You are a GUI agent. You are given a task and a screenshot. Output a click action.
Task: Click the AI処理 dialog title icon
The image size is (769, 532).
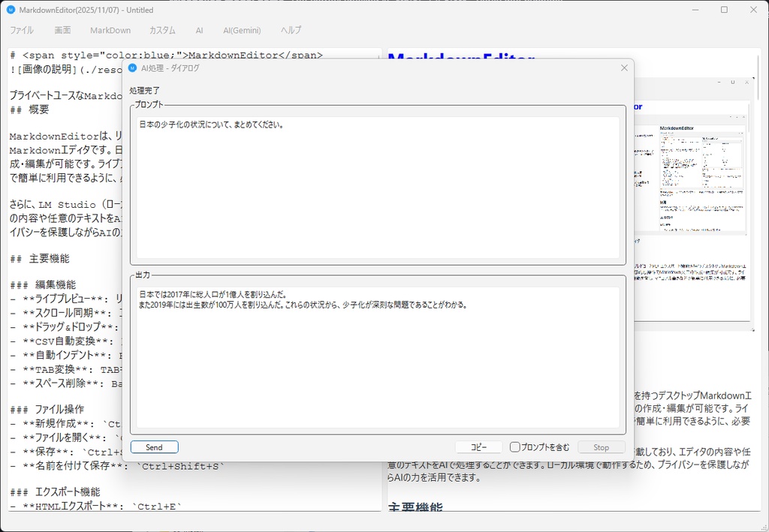tap(132, 68)
